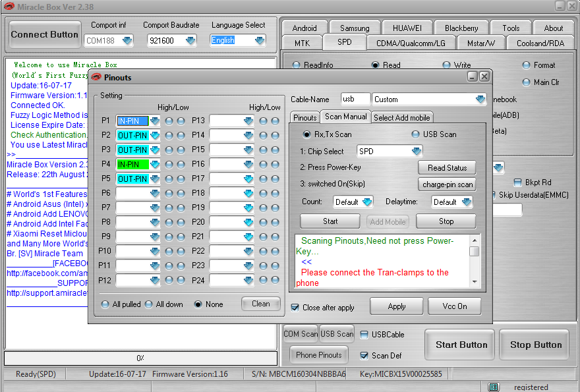Select All pulled option

coord(105,304)
